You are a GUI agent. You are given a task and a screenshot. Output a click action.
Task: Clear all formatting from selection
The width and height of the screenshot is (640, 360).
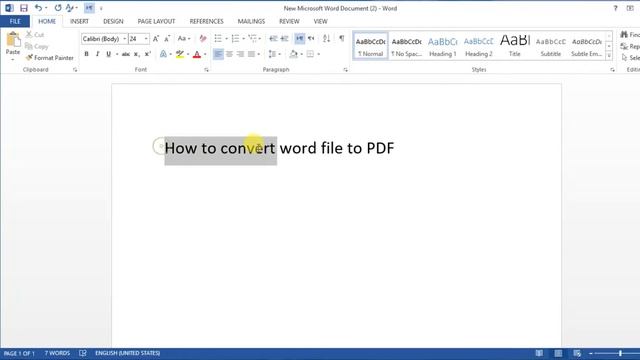coord(203,39)
